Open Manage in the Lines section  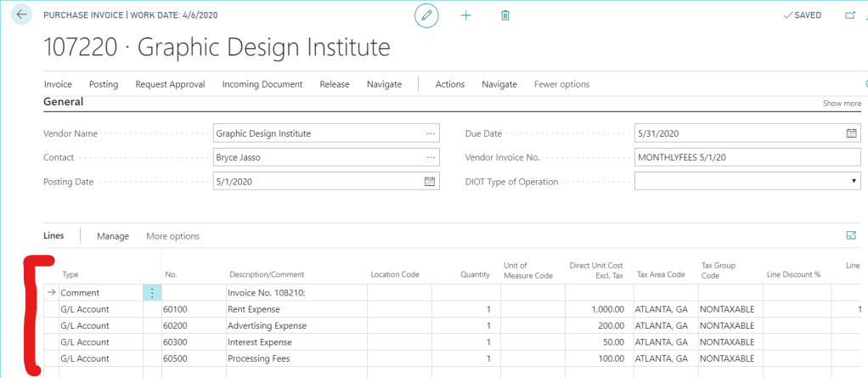pyautogui.click(x=113, y=236)
